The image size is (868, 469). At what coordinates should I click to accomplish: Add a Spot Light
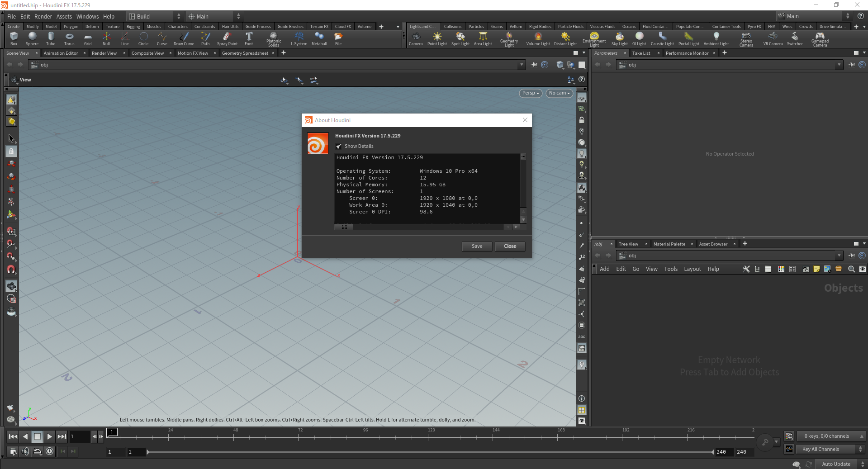pos(460,38)
